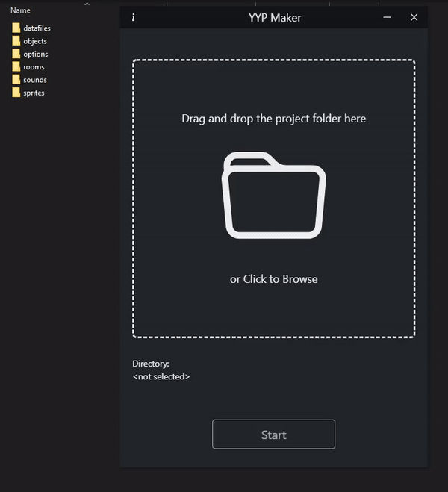Click the Start button
448x492 pixels.
(273, 435)
